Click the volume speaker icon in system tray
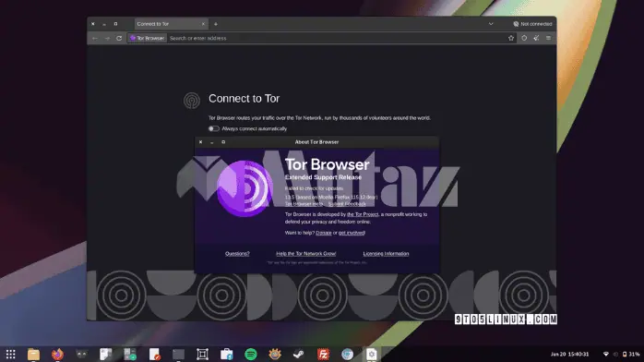 tap(615, 355)
